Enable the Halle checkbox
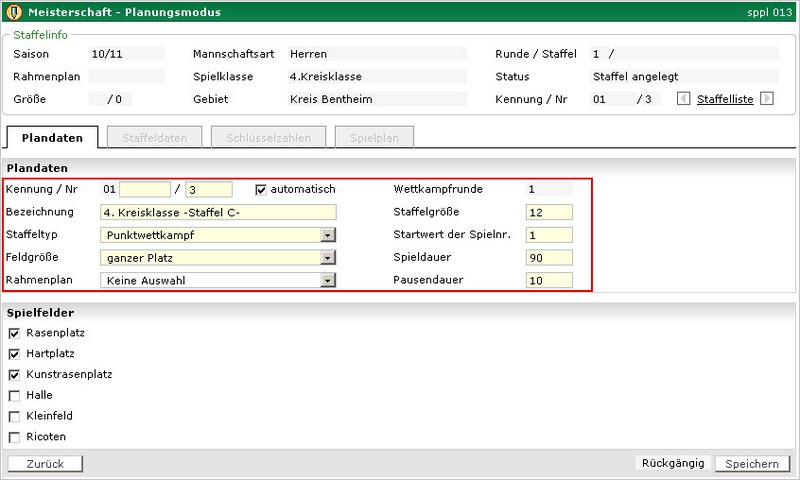The height and width of the screenshot is (480, 800). click(x=14, y=396)
